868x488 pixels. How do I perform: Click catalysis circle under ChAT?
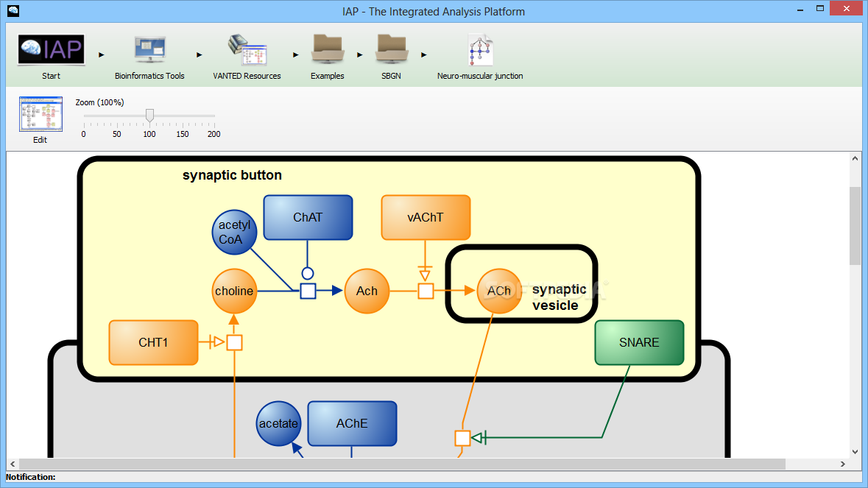point(308,273)
